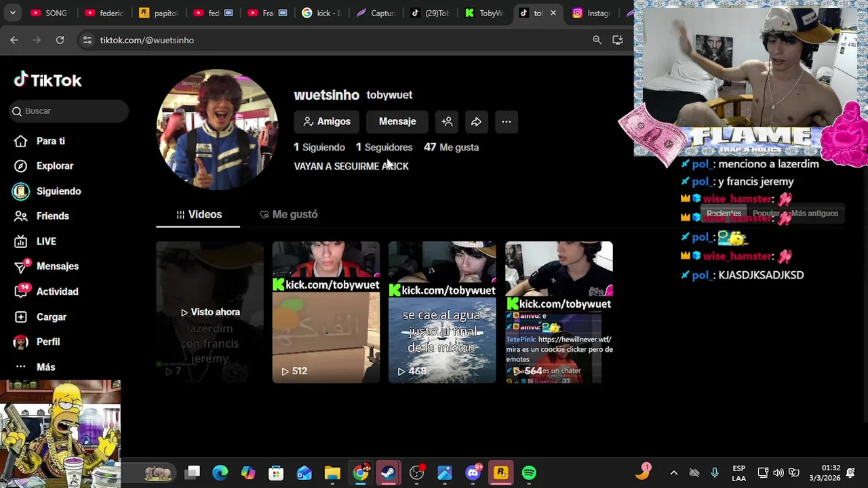The height and width of the screenshot is (488, 868).
Task: Click the wuetsinho profile avatar
Action: pyautogui.click(x=217, y=129)
